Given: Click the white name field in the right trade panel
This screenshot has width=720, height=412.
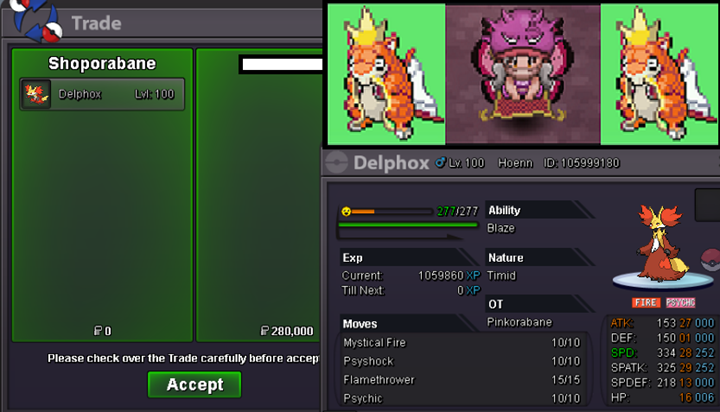Looking at the screenshot, I should (282, 64).
